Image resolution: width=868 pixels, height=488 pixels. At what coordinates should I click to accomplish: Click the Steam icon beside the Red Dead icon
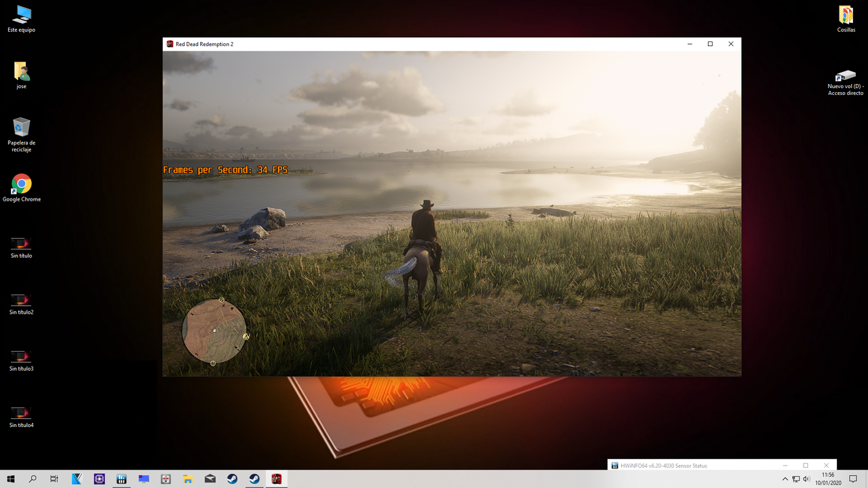(x=254, y=479)
